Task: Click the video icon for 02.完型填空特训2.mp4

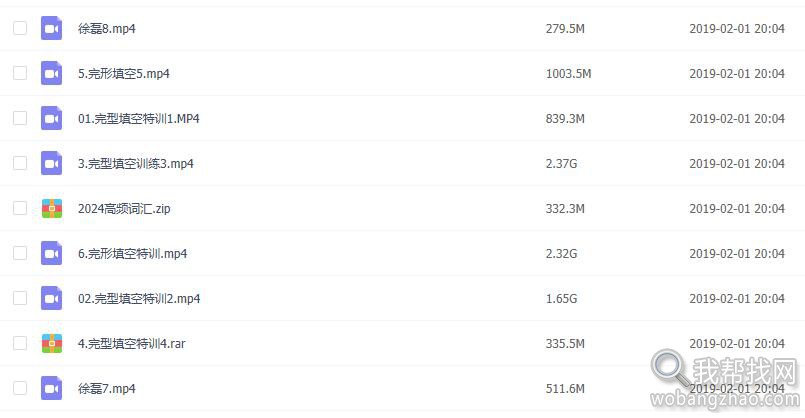Action: click(x=51, y=298)
